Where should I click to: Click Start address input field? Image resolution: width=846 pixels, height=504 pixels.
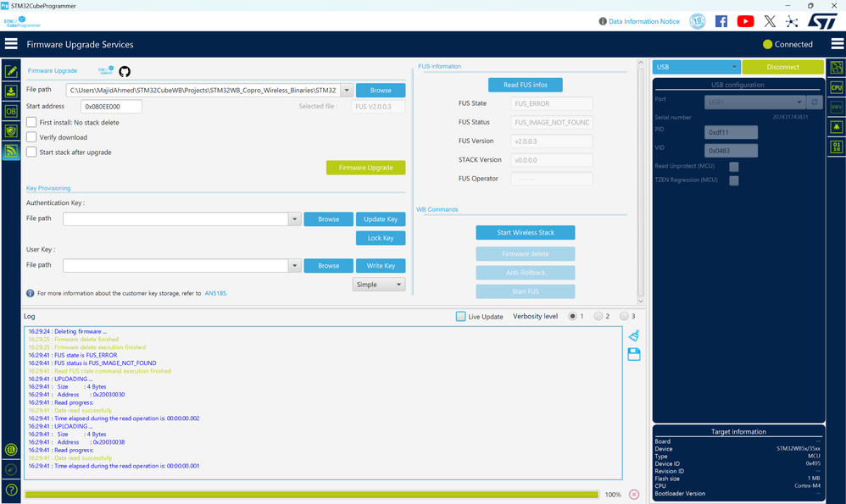point(111,106)
